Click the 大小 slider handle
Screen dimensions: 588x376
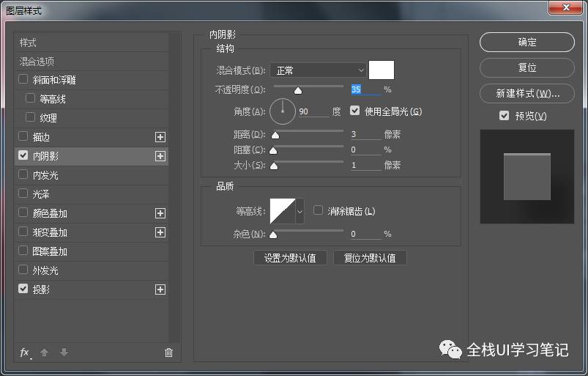tap(274, 166)
